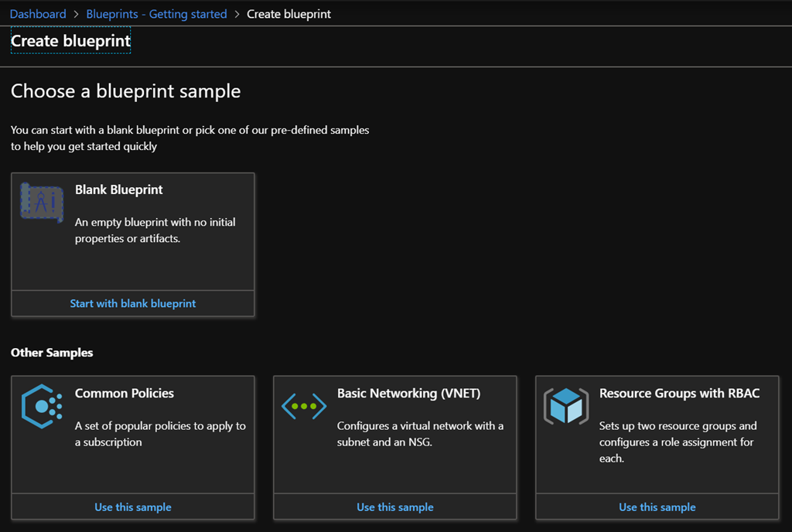Viewport: 792px width, 532px height.
Task: Click the Blank Blueprint scroll icon
Action: point(41,203)
